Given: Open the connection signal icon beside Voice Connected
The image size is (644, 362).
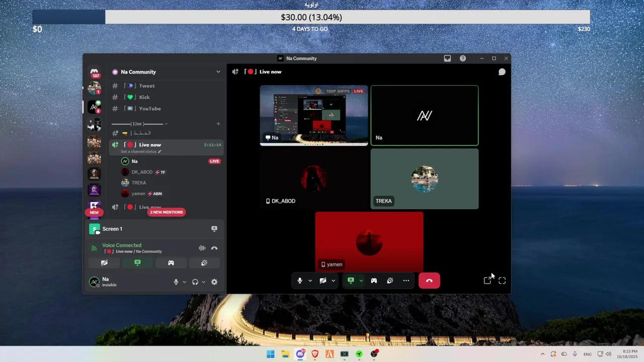Looking at the screenshot, I should pyautogui.click(x=94, y=248).
